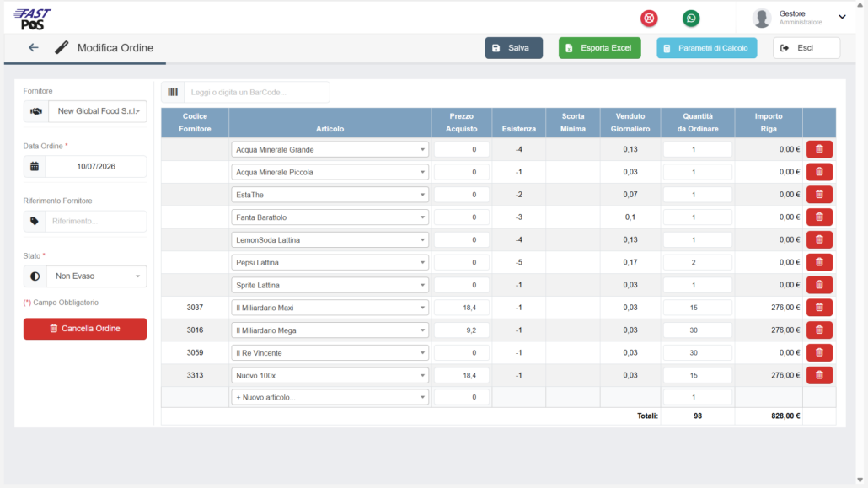Remove the EstaThe row with trash icon
This screenshot has height=488, width=868.
tap(819, 195)
